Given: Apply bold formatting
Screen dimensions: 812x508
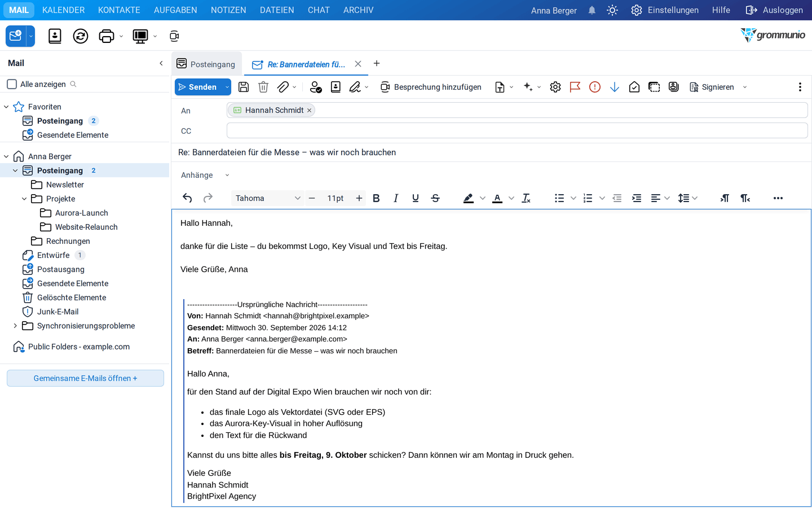Looking at the screenshot, I should point(376,198).
